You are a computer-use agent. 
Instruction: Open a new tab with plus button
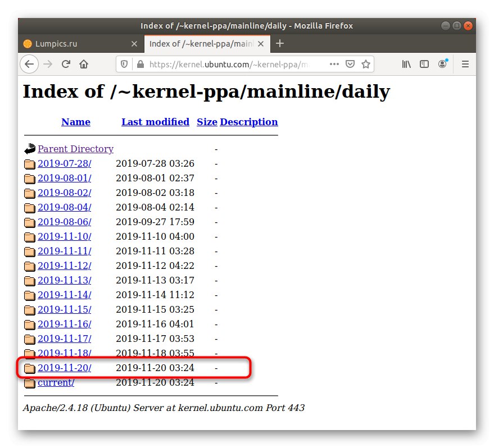(280, 43)
